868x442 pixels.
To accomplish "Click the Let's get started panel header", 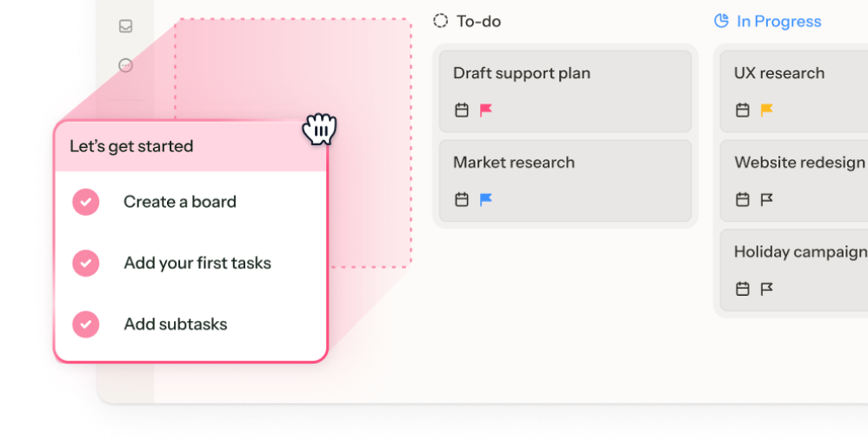I will coord(190,146).
